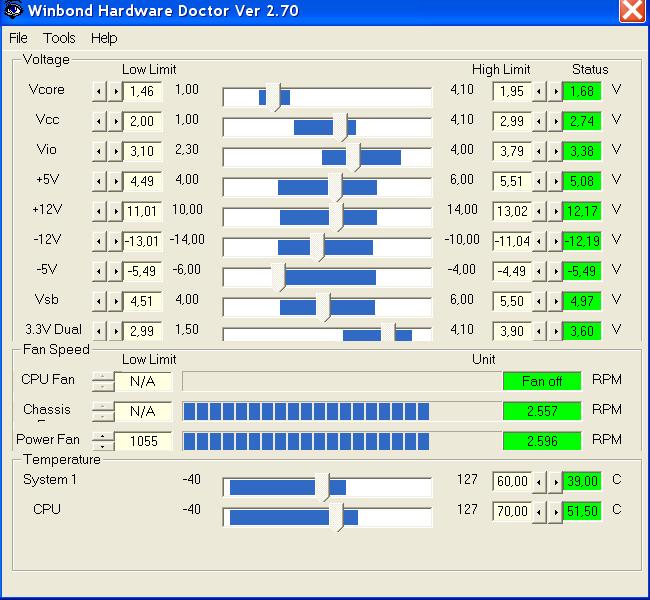Decrease CPU temperature high limit

click(539, 512)
